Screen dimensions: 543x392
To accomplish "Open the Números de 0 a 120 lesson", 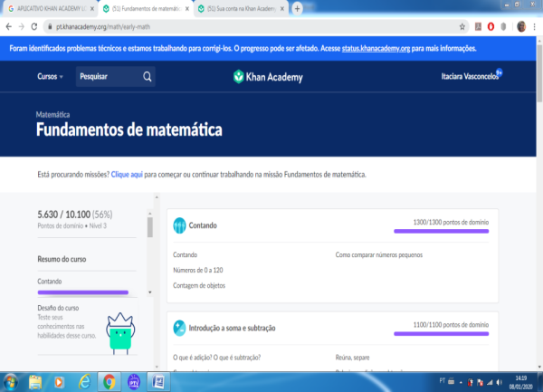I will (197, 270).
